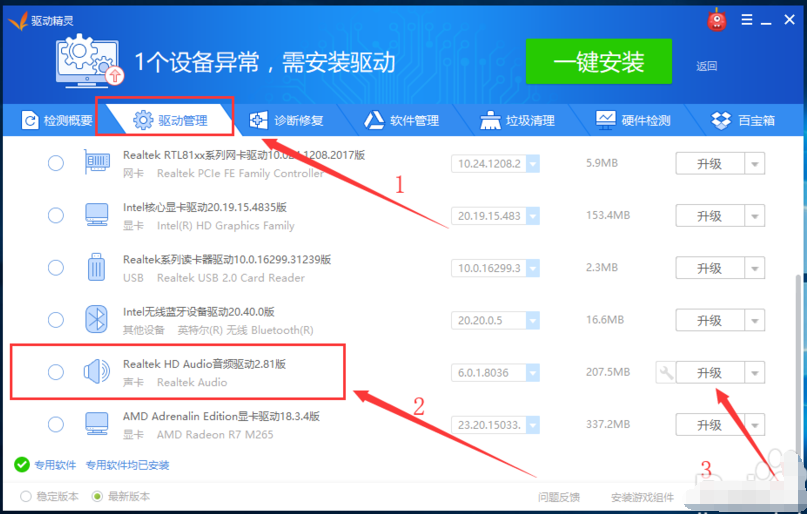Choose the 最新版本 radio option
Viewport: 807px width, 514px height.
[x=97, y=496]
